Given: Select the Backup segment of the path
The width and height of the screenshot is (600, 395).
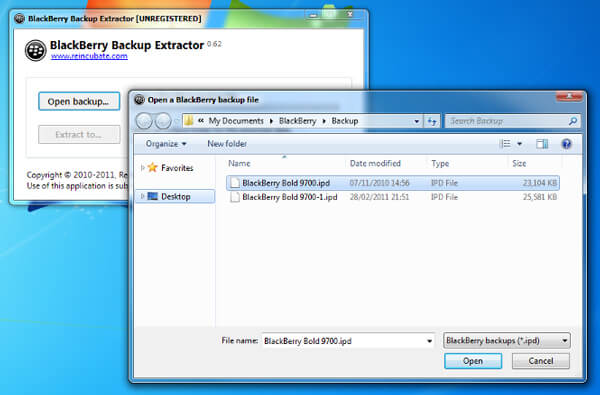Looking at the screenshot, I should [344, 121].
